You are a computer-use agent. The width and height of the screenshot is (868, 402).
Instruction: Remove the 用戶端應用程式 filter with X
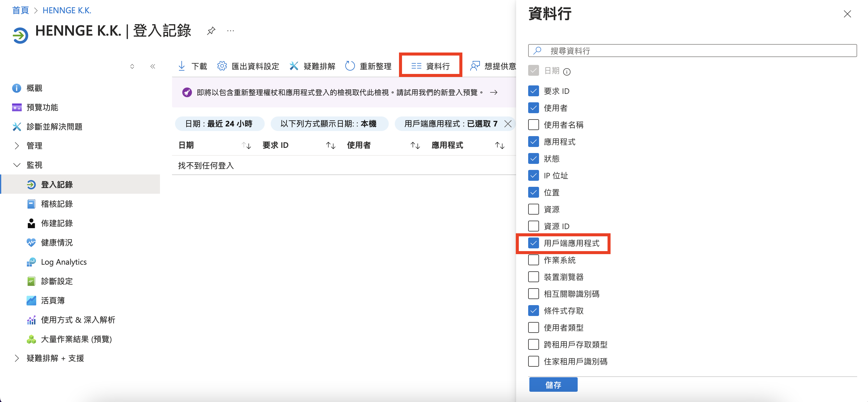pyautogui.click(x=508, y=124)
